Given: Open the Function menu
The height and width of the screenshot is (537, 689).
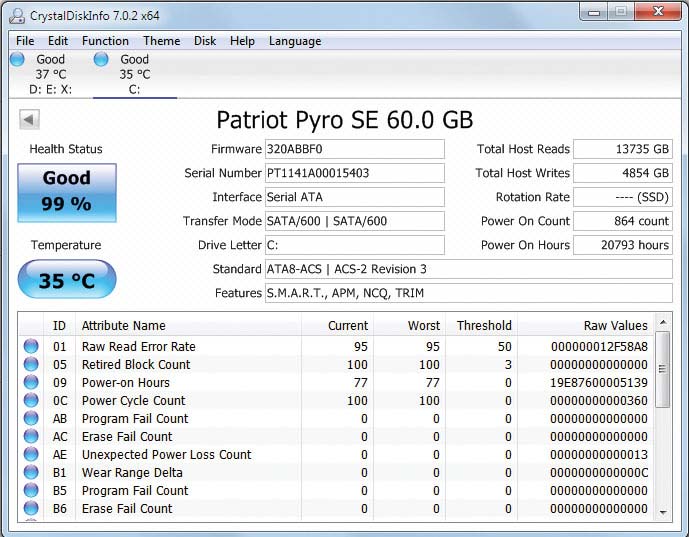Looking at the screenshot, I should click(x=105, y=41).
